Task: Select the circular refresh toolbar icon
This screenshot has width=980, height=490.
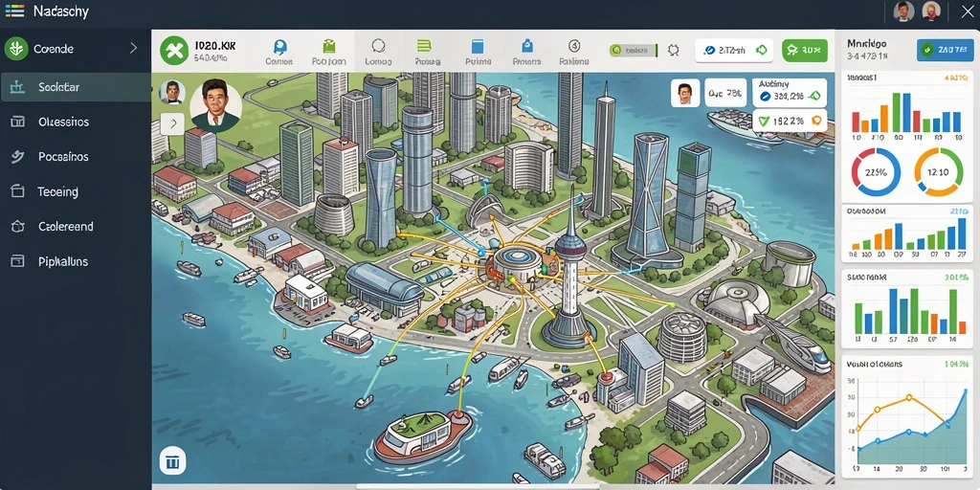Action: coord(378,46)
